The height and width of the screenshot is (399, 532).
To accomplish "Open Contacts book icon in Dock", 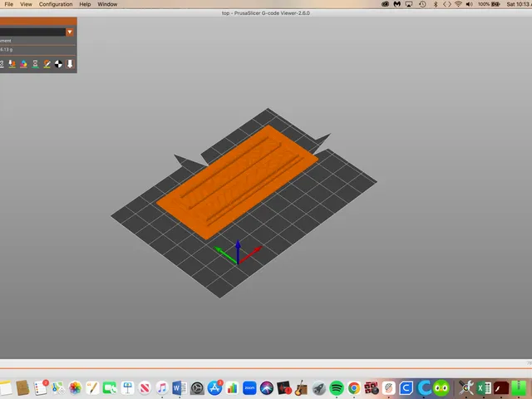I will (x=23, y=388).
